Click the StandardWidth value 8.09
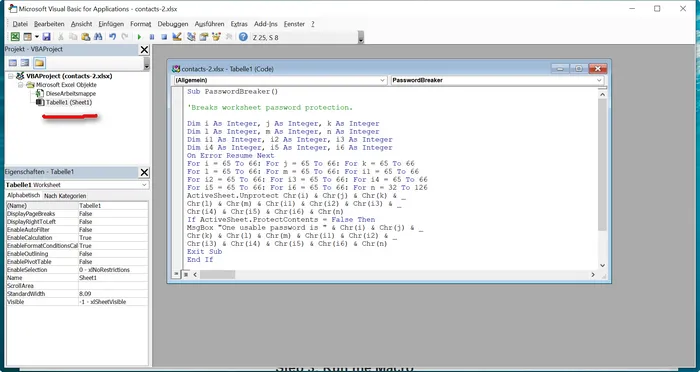The image size is (700, 372). click(113, 294)
